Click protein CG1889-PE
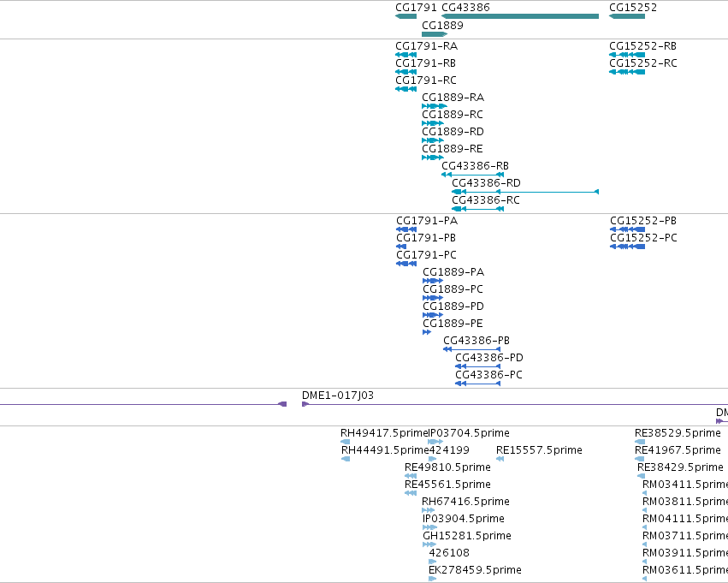The image size is (728, 583). coord(453,324)
